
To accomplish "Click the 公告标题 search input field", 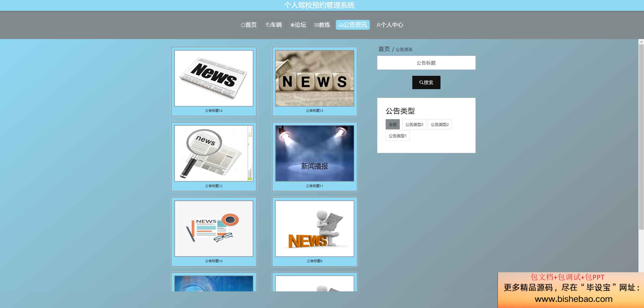I will [x=426, y=63].
